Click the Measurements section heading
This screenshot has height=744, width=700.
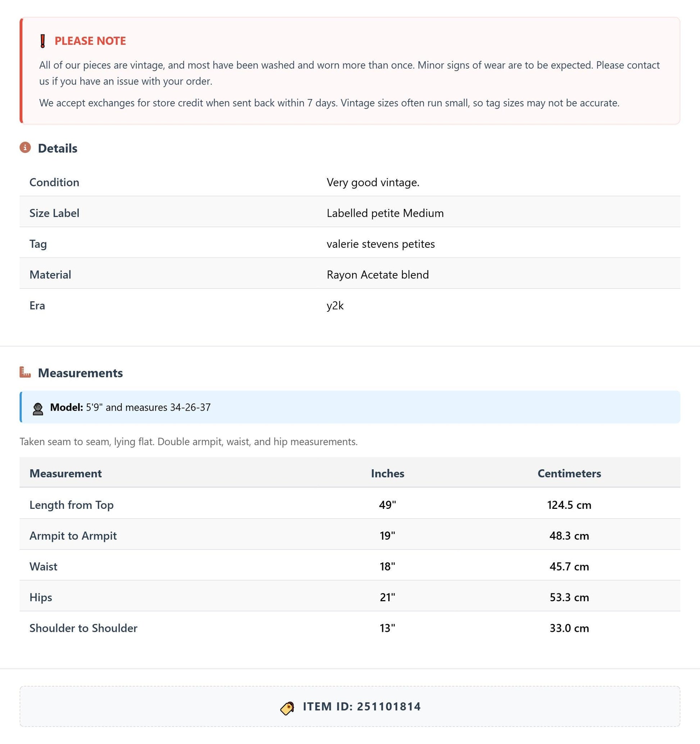(81, 373)
